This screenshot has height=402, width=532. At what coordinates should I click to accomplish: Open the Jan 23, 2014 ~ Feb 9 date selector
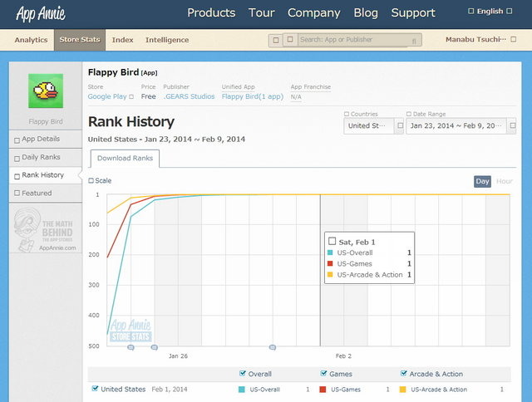461,125
